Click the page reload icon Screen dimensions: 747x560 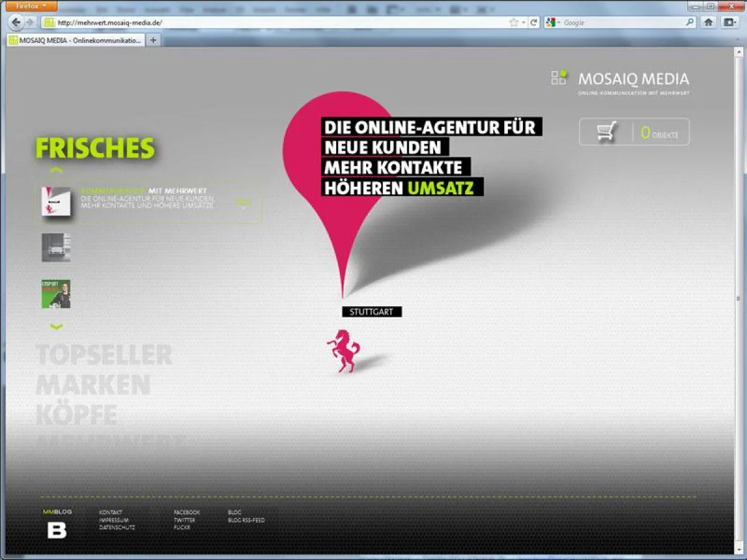pyautogui.click(x=534, y=22)
